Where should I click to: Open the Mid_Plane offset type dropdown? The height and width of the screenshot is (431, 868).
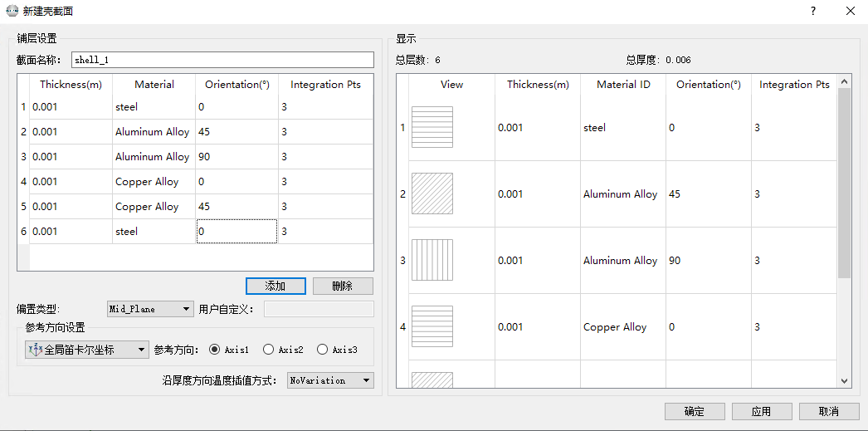point(149,309)
